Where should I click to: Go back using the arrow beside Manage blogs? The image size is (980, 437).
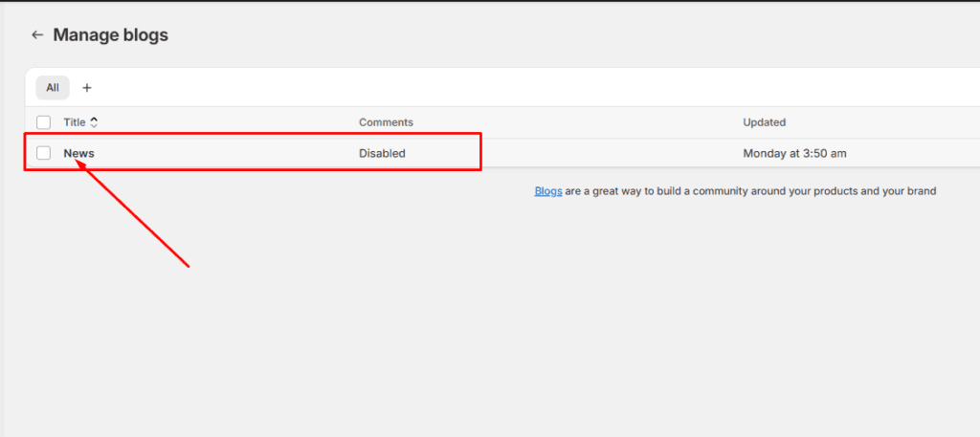(37, 35)
